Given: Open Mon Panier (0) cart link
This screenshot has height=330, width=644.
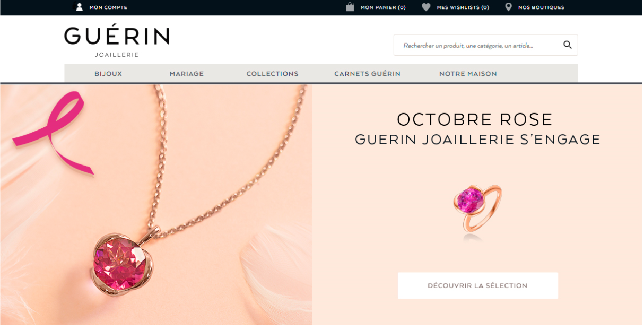Looking at the screenshot, I should pos(383,7).
